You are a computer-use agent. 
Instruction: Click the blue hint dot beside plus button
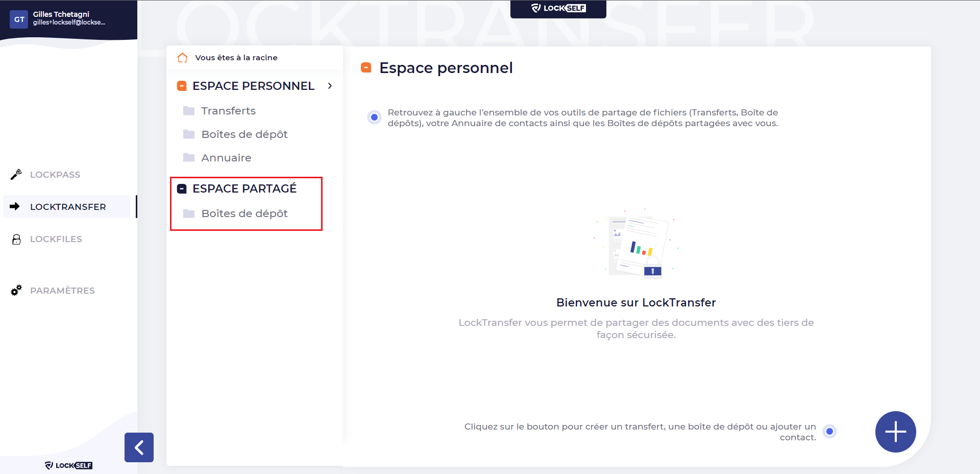(829, 432)
